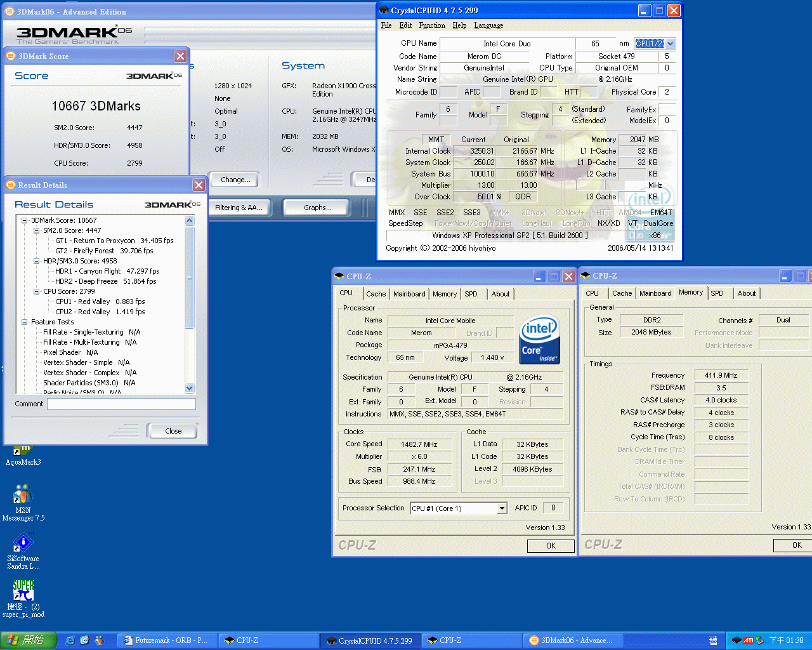Click the 3DMark06 Advanced Edition title bar icon

[9, 11]
